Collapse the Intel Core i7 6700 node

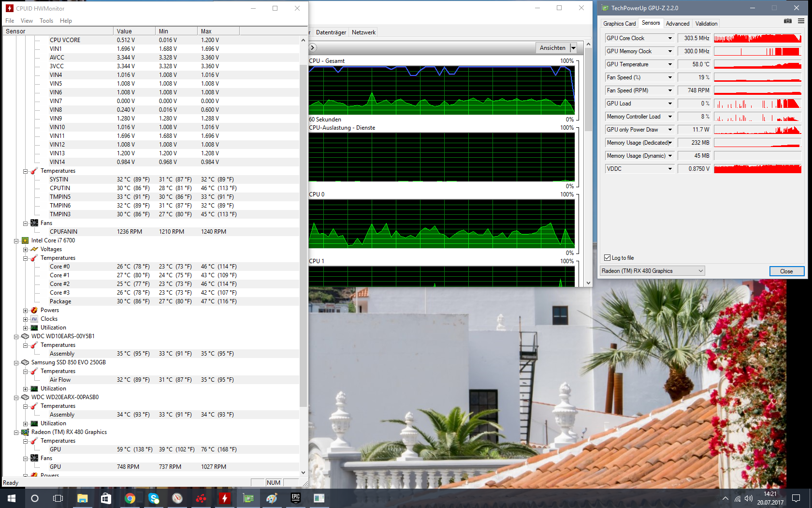pyautogui.click(x=16, y=240)
